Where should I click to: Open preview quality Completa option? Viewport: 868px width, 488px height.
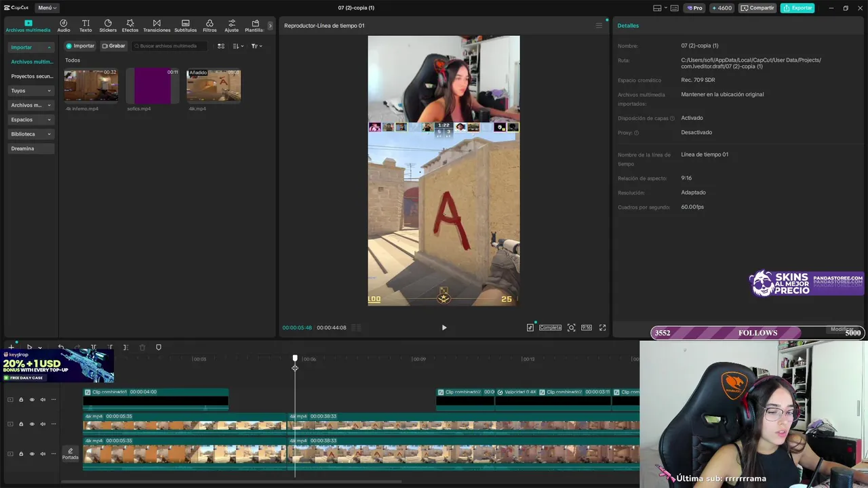click(x=550, y=328)
